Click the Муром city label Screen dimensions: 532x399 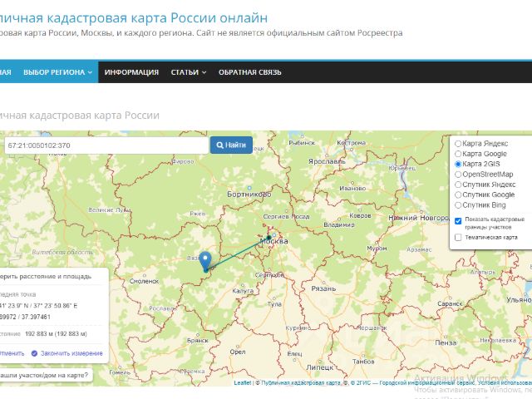click(377, 249)
